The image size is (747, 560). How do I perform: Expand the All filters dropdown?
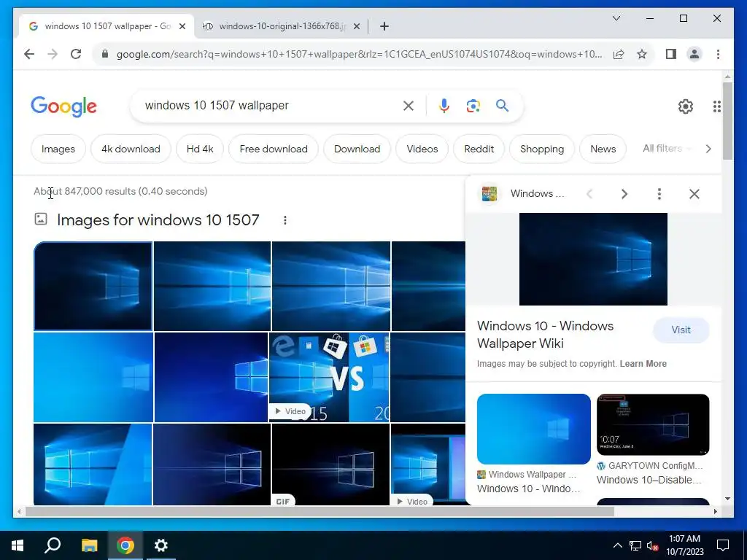(x=667, y=149)
